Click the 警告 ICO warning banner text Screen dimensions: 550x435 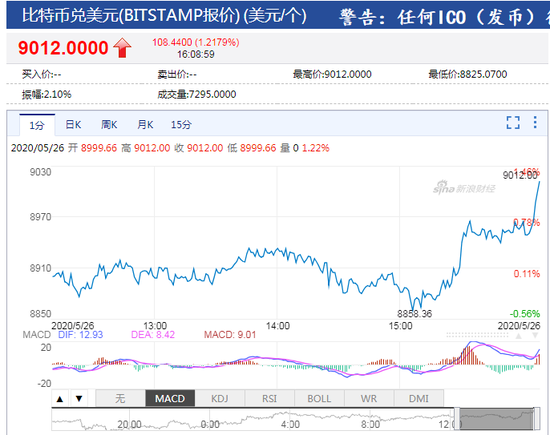pos(444,17)
